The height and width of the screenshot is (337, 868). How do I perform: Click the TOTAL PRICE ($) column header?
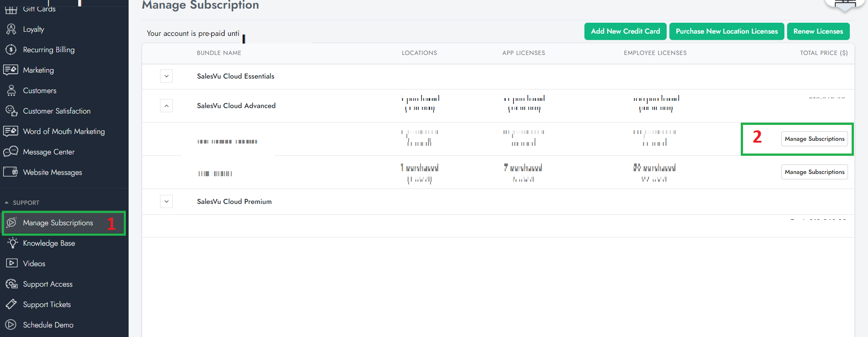coord(824,53)
